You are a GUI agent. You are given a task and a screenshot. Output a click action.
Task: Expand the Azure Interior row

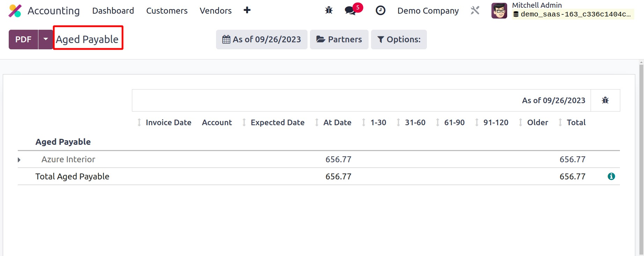(19, 160)
